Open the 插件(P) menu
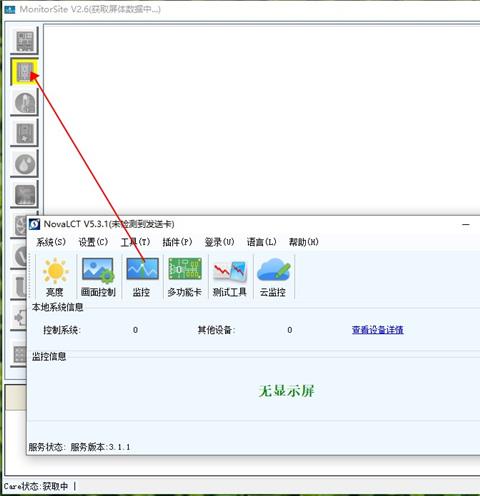This screenshot has height=496, width=480. tap(177, 242)
